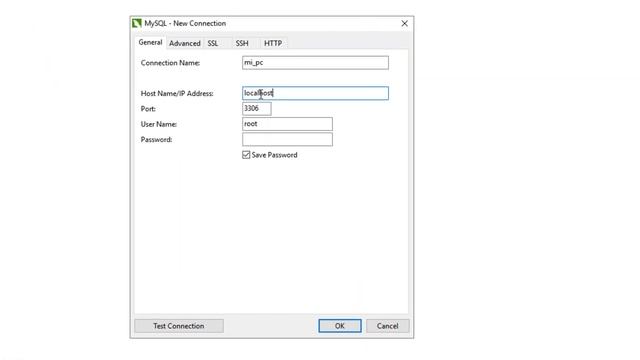This screenshot has height=360, width=640.
Task: Click the "Connection Name:" label
Action: [x=170, y=63]
